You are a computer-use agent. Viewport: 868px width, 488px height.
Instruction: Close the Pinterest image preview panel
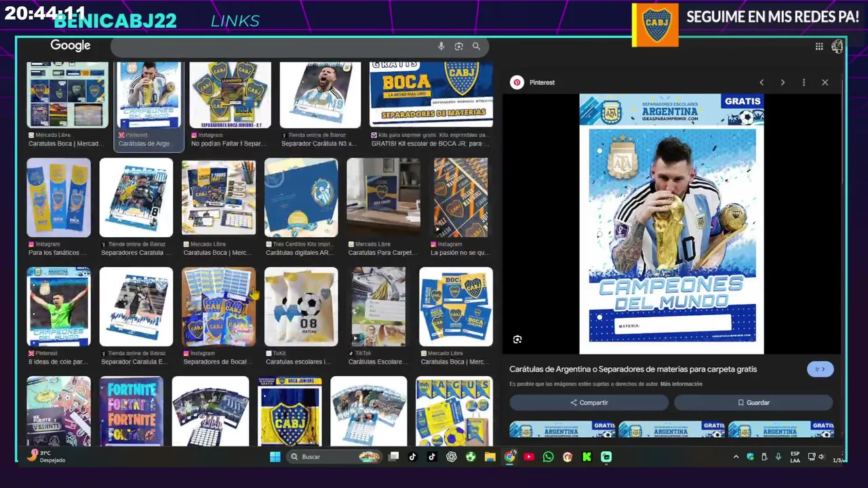click(825, 82)
